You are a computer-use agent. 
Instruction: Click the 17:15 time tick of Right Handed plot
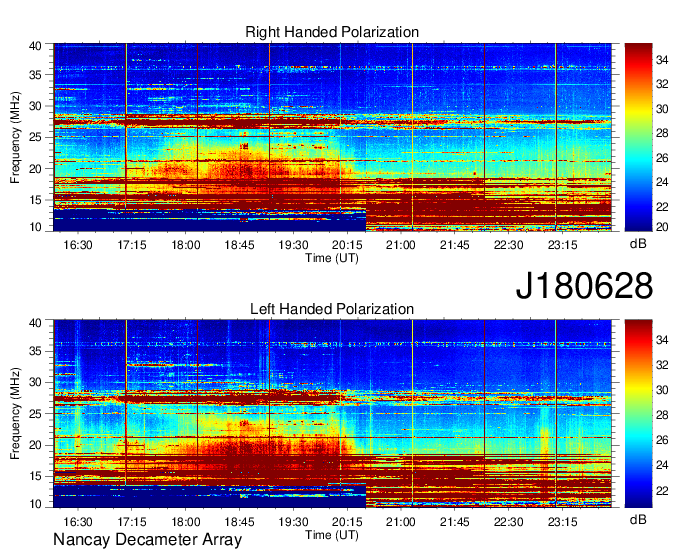pos(132,245)
